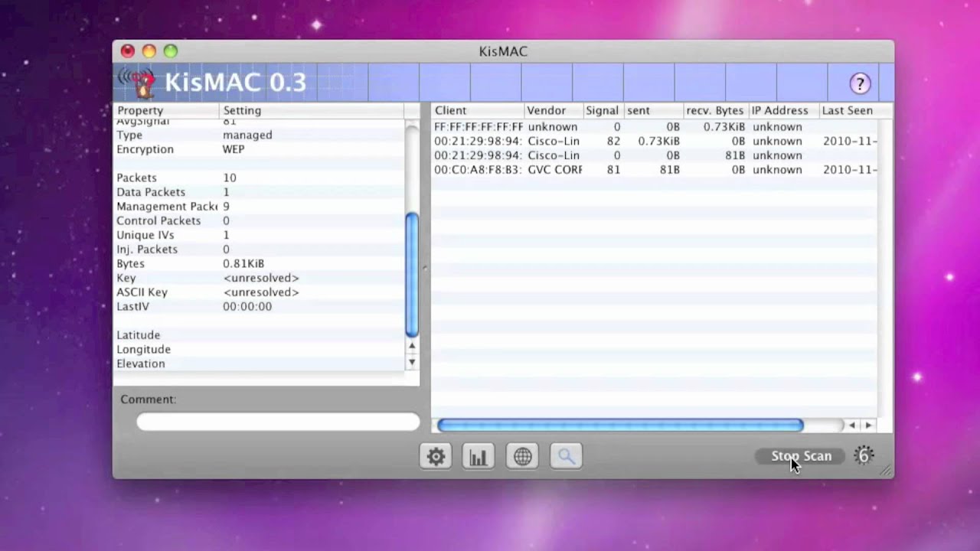Screen dimensions: 980x551
Task: Sort by the IP Address column header
Action: 784,110
